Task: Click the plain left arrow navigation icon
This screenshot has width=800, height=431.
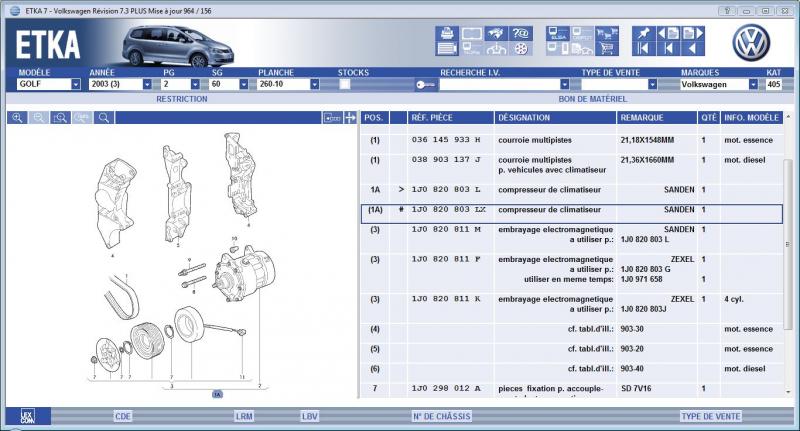Action: click(693, 49)
